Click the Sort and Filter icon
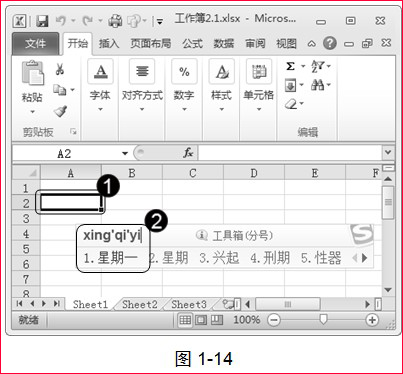The image size is (403, 374). (x=318, y=66)
